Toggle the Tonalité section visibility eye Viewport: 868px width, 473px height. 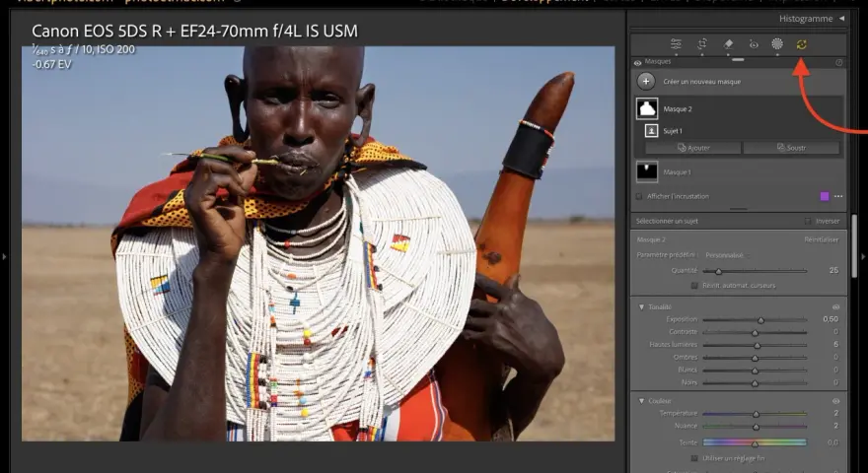point(835,307)
